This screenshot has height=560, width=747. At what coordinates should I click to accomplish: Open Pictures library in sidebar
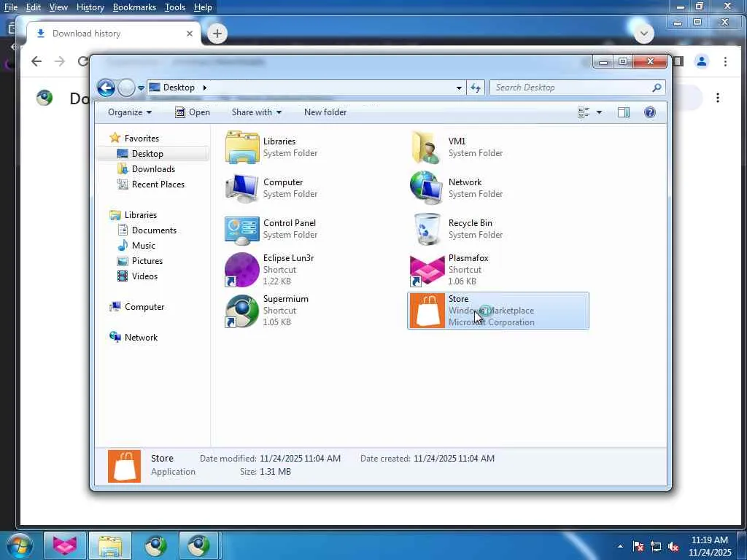[x=147, y=261]
